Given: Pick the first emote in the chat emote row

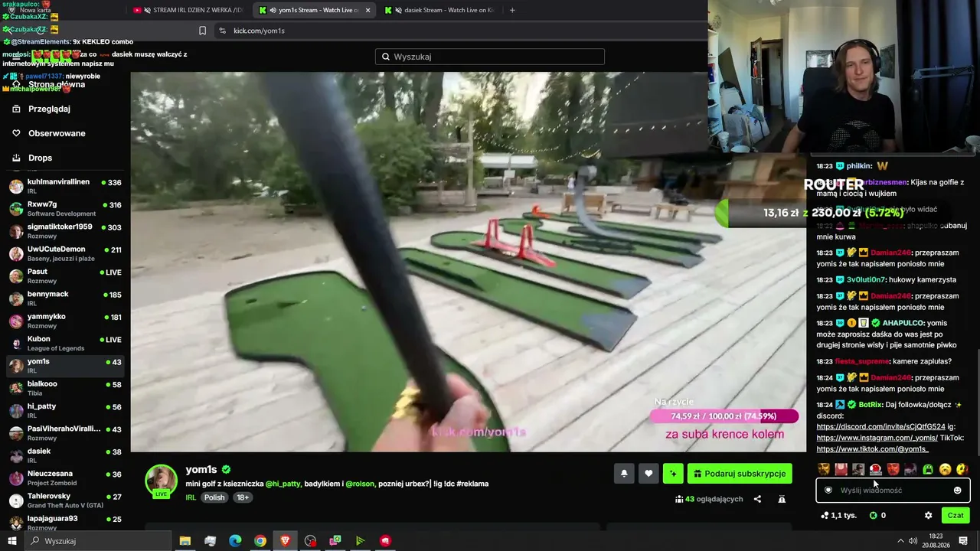Looking at the screenshot, I should click(824, 469).
